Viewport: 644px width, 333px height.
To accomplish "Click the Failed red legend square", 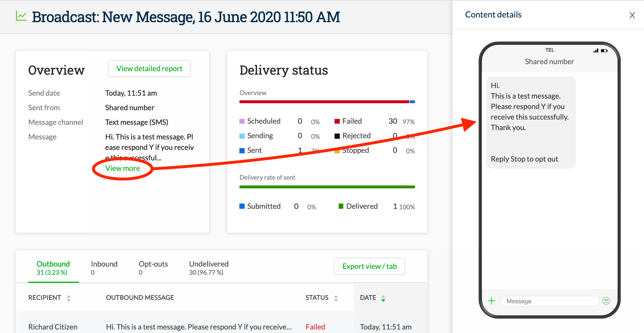I will 337,121.
